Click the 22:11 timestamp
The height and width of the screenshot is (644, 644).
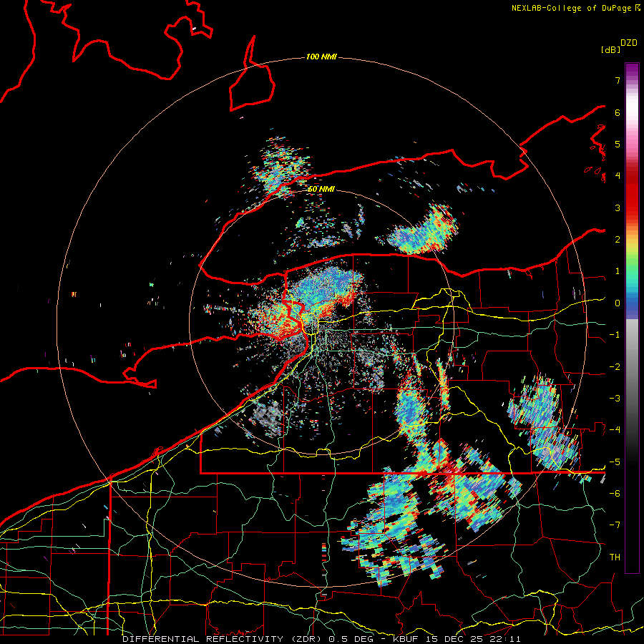(x=506, y=639)
